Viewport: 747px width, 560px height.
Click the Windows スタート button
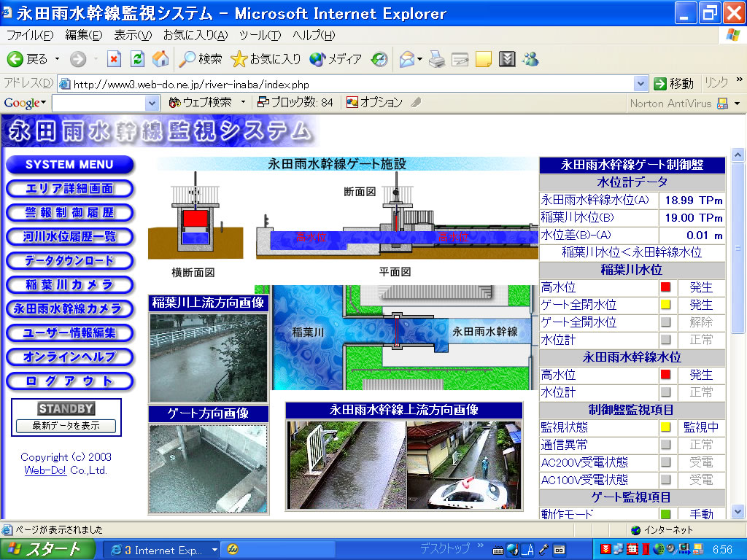click(x=48, y=550)
